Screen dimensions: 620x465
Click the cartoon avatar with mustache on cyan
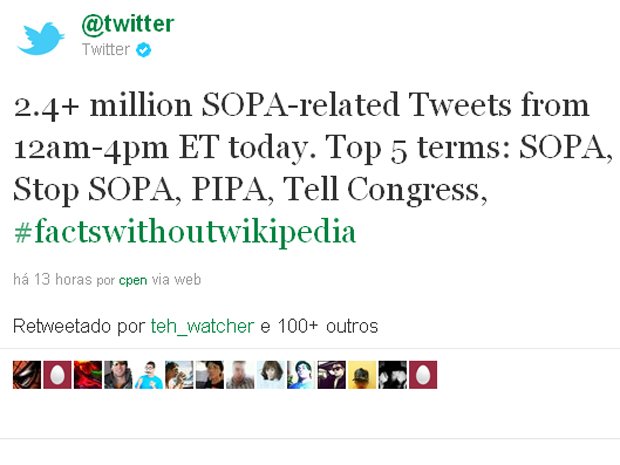[148, 374]
